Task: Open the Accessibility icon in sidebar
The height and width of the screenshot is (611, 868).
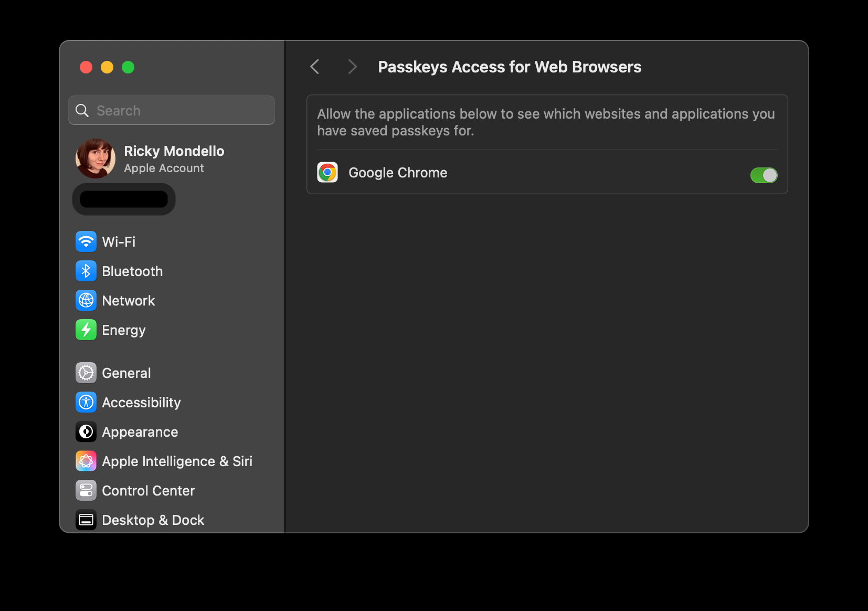Action: tap(86, 402)
